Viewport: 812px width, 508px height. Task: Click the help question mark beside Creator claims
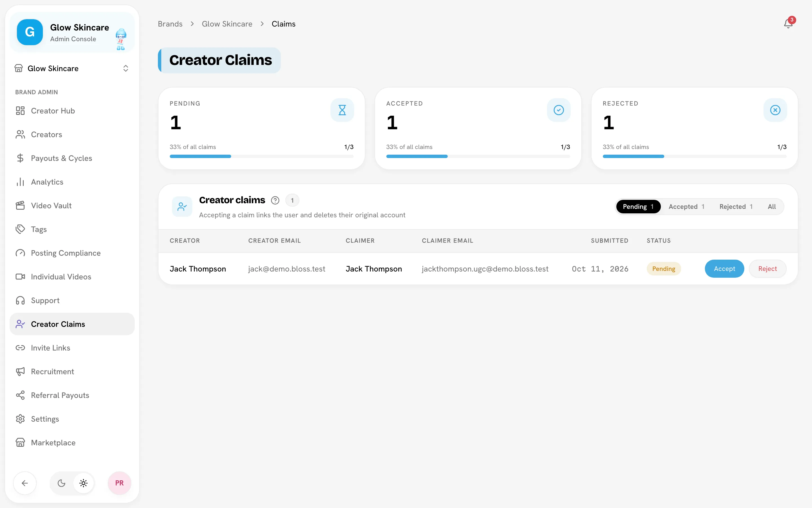[275, 200]
